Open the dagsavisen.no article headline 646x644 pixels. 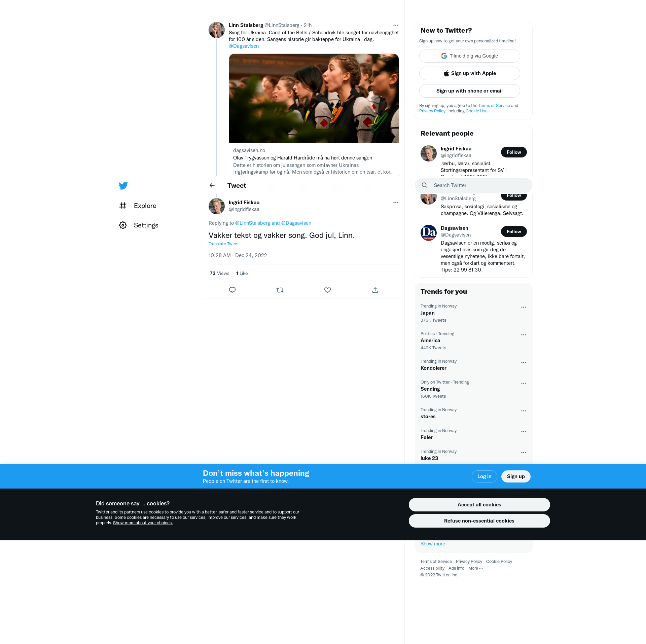(302, 158)
